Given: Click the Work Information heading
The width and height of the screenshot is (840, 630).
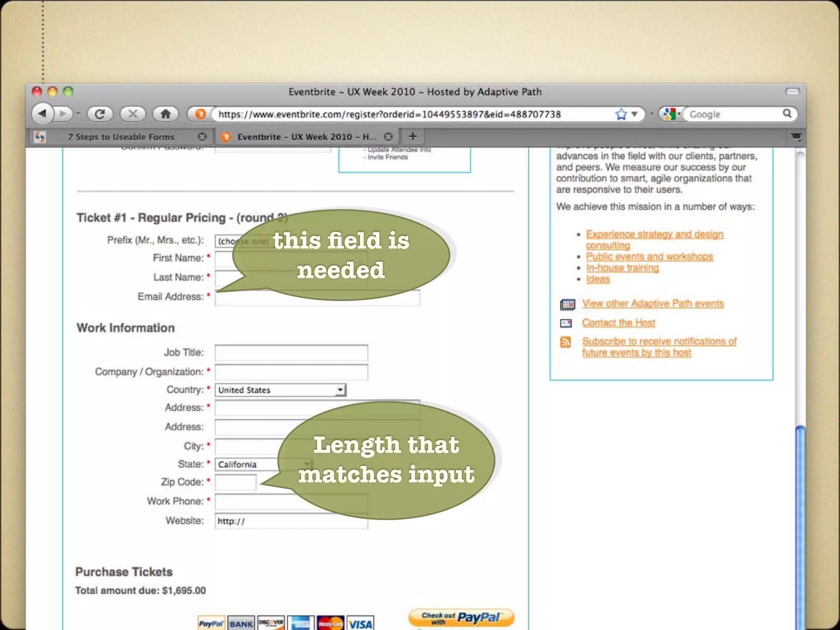Looking at the screenshot, I should pyautogui.click(x=126, y=328).
